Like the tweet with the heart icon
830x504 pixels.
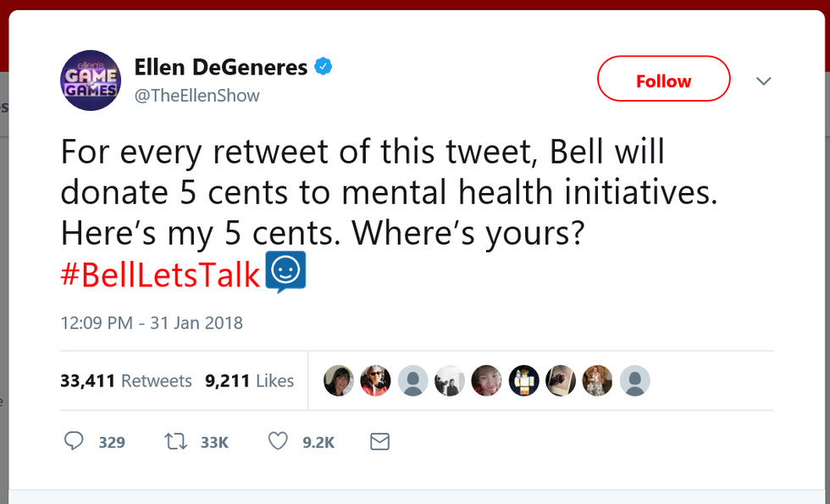point(278,441)
